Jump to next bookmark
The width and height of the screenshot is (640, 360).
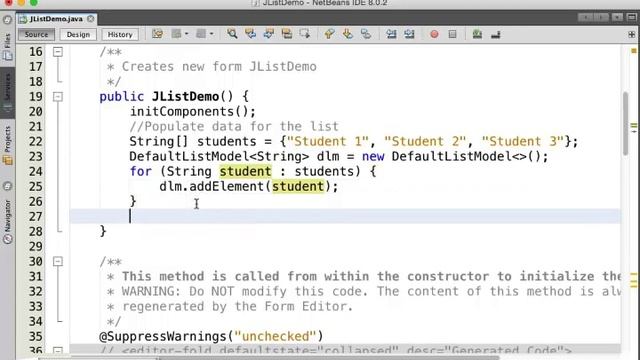point(347,34)
